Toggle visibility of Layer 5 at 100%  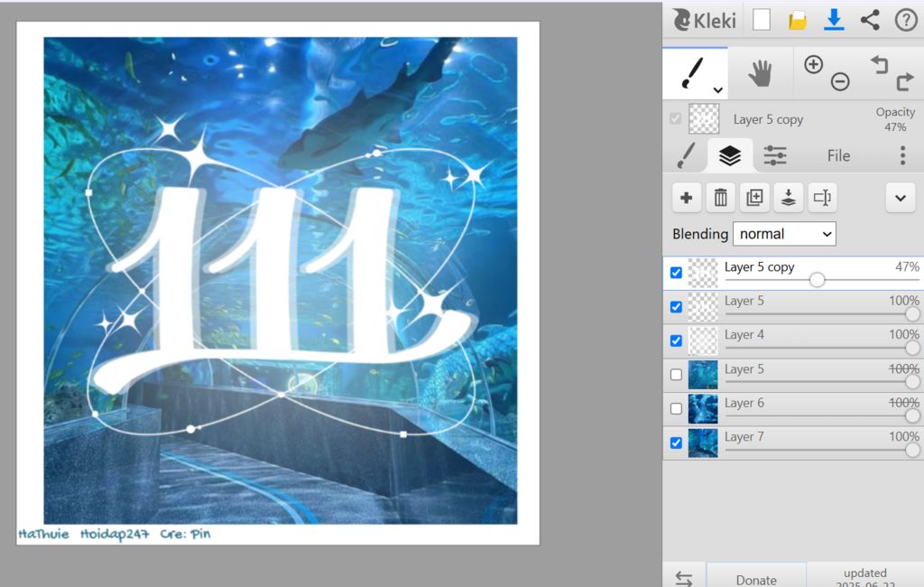pos(676,307)
